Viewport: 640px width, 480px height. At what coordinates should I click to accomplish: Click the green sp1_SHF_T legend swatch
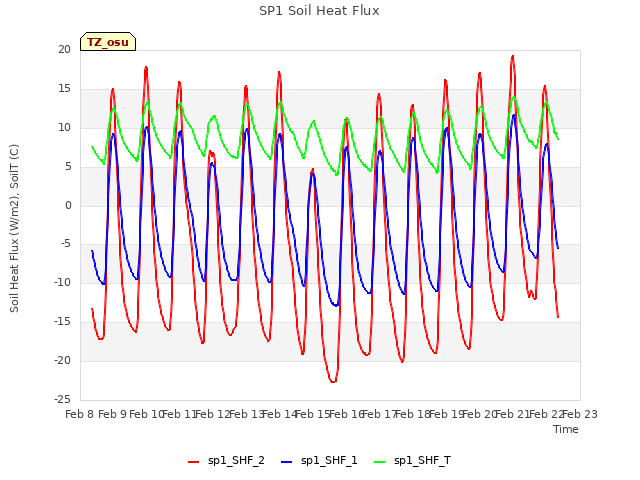tap(380, 462)
